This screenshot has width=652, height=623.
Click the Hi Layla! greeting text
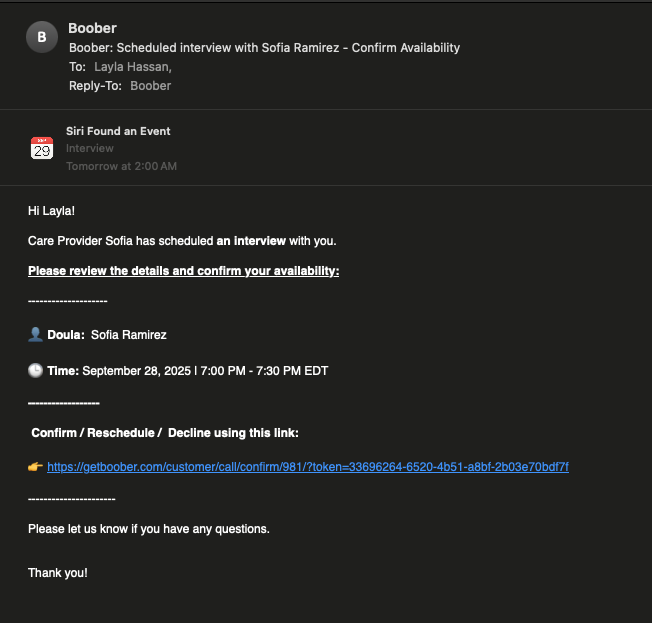pos(52,211)
